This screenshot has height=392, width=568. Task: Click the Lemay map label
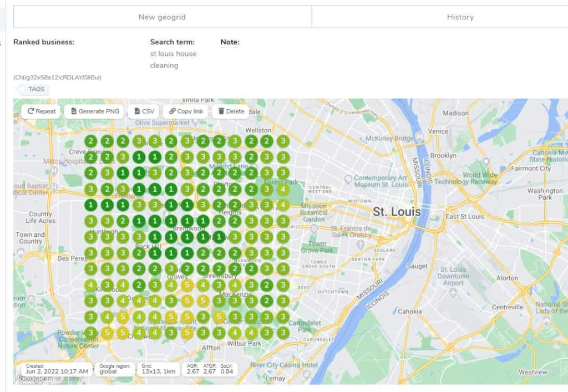coord(275,379)
